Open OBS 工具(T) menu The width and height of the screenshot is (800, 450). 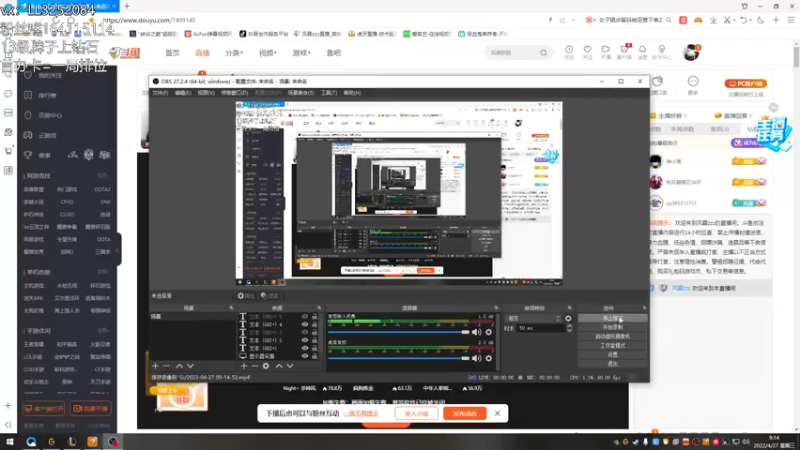(329, 93)
